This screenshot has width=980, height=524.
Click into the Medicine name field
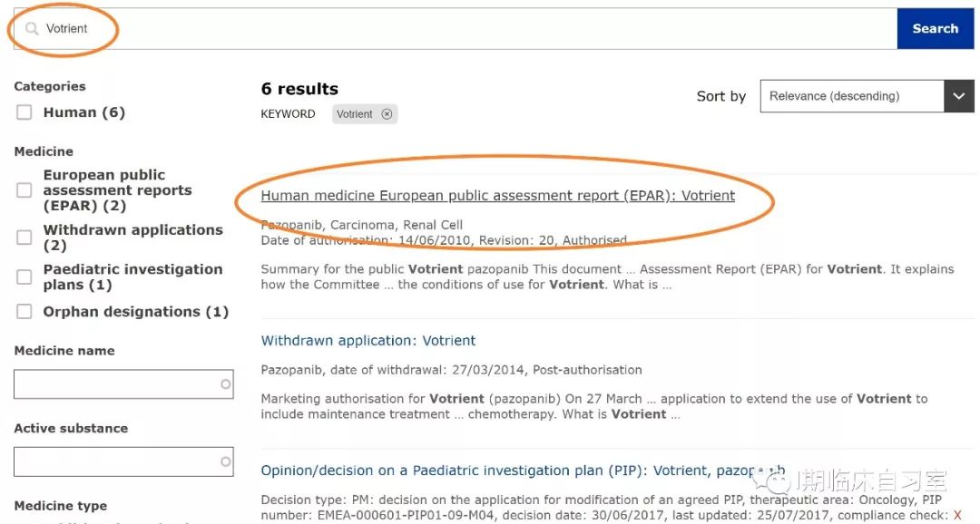click(123, 384)
